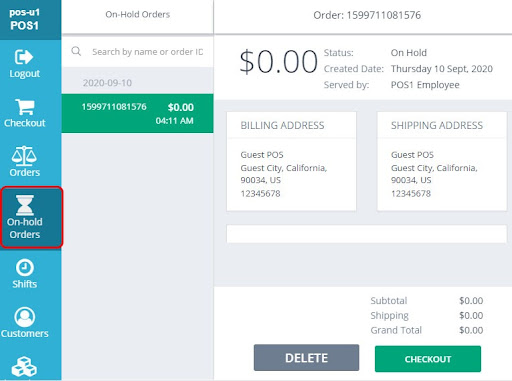
Task: Open the Shifts clock icon
Action: coord(25,268)
